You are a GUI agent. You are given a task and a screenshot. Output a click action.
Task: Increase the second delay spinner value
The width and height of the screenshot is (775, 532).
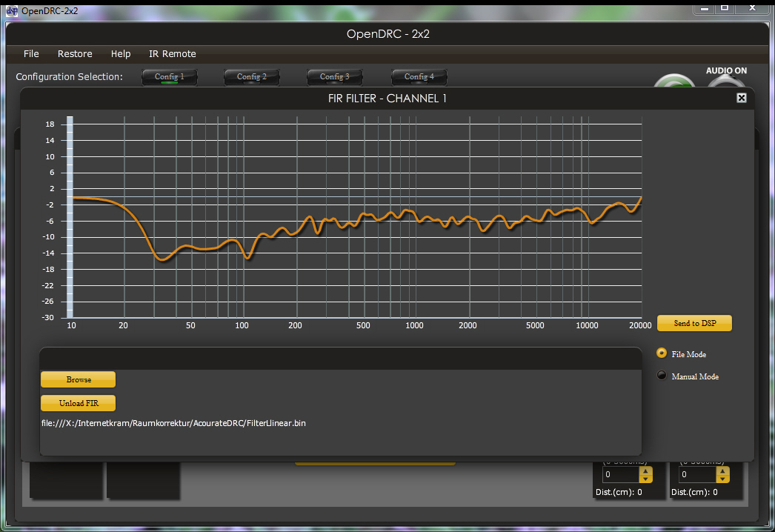pos(722,471)
